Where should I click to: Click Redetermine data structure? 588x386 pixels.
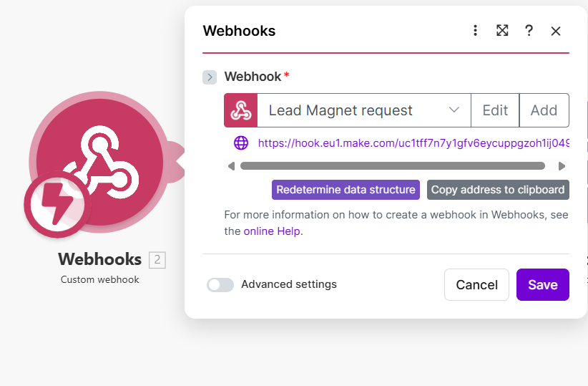pos(346,190)
